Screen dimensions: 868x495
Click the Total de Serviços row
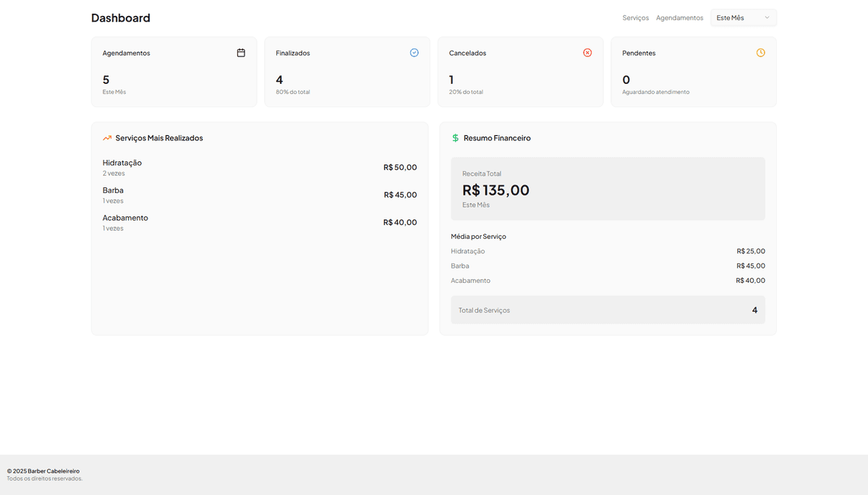tap(608, 310)
